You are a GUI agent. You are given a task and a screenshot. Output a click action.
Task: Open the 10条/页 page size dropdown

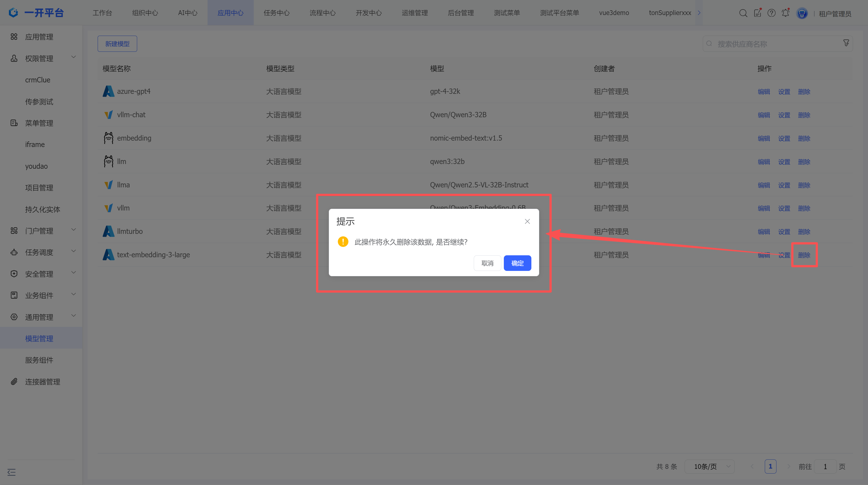[710, 466]
